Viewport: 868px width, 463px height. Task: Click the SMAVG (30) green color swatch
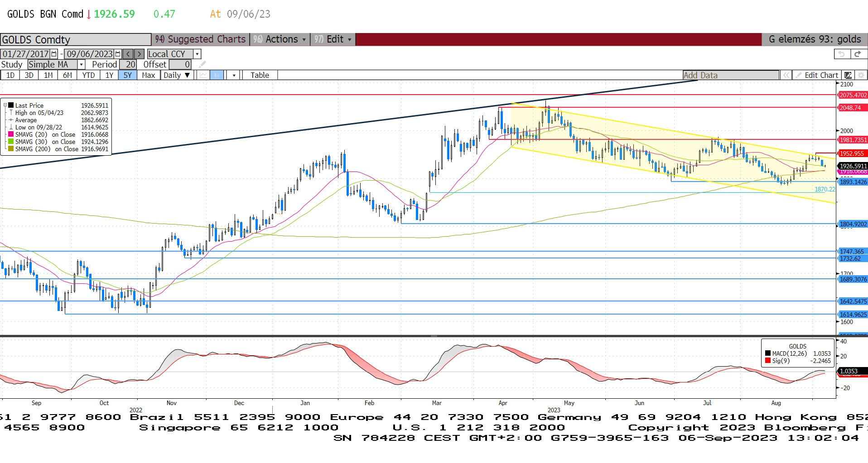11,142
